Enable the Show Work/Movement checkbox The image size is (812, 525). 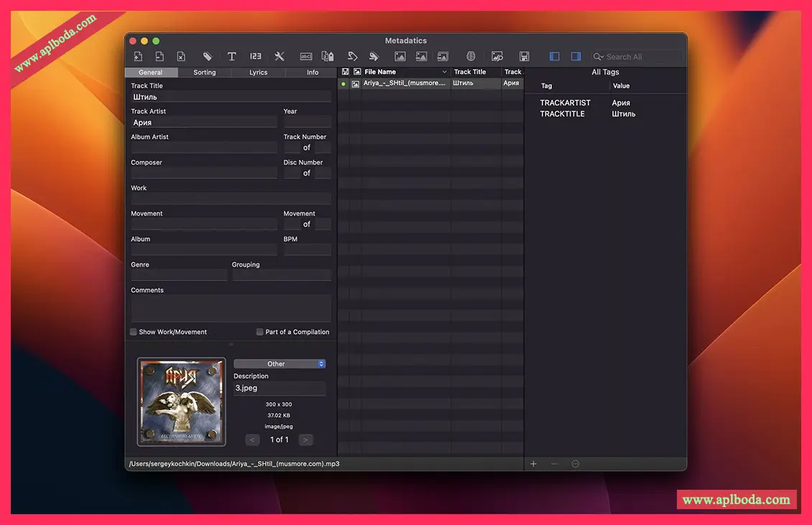[134, 332]
